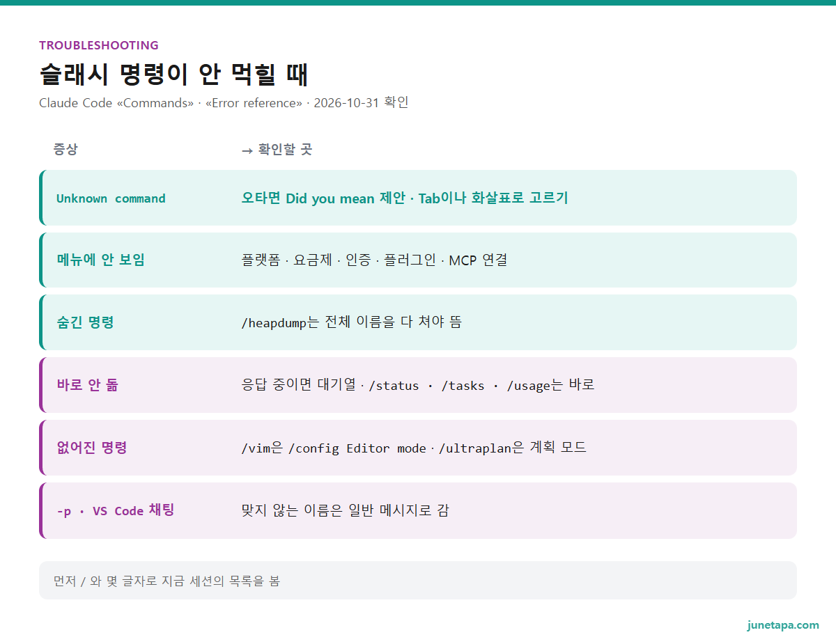Click the /heapdump full name description
This screenshot has height=644, width=836.
pos(351,322)
